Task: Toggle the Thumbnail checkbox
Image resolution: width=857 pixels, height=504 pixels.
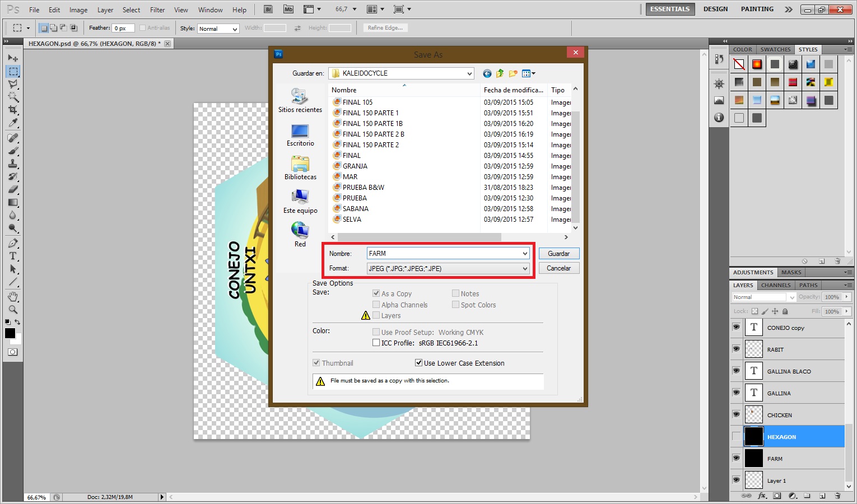Action: click(316, 363)
